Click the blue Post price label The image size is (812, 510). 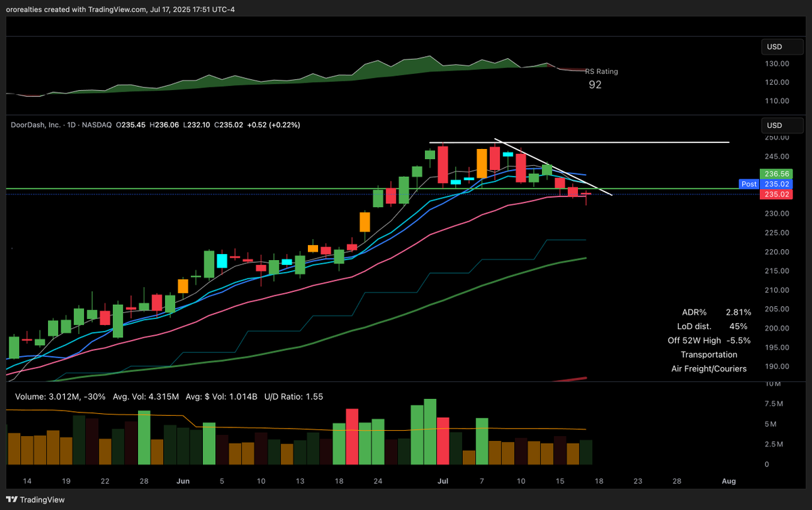click(x=749, y=184)
